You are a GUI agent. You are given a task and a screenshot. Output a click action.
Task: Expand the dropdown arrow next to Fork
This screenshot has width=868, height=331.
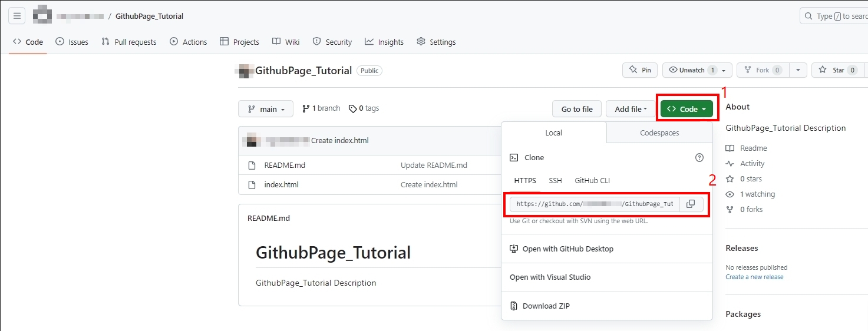tap(798, 70)
